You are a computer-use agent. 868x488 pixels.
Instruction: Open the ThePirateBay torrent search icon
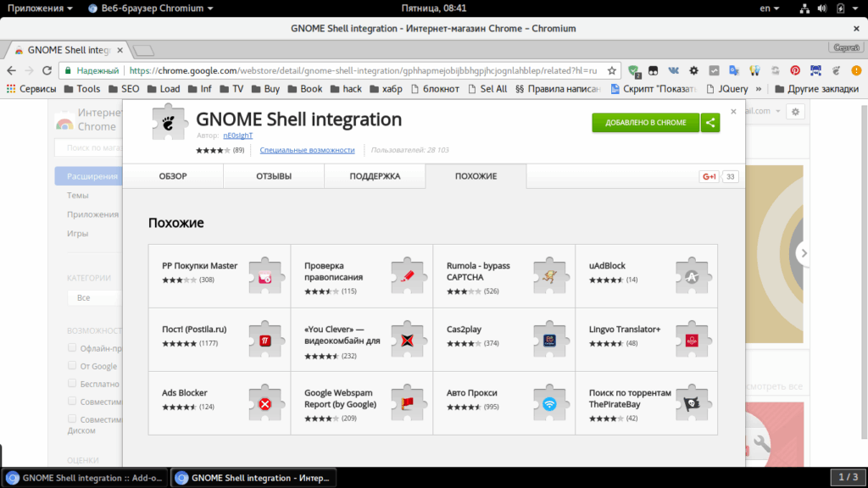tap(692, 403)
